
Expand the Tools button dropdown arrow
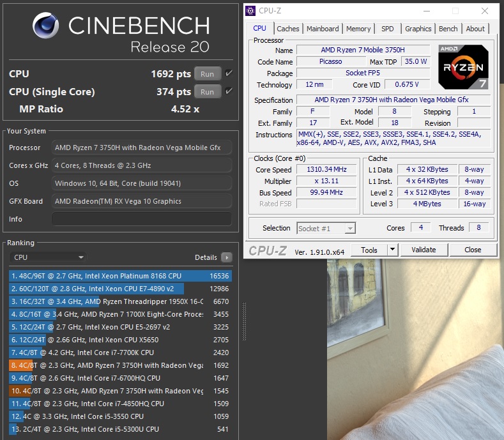coord(392,250)
